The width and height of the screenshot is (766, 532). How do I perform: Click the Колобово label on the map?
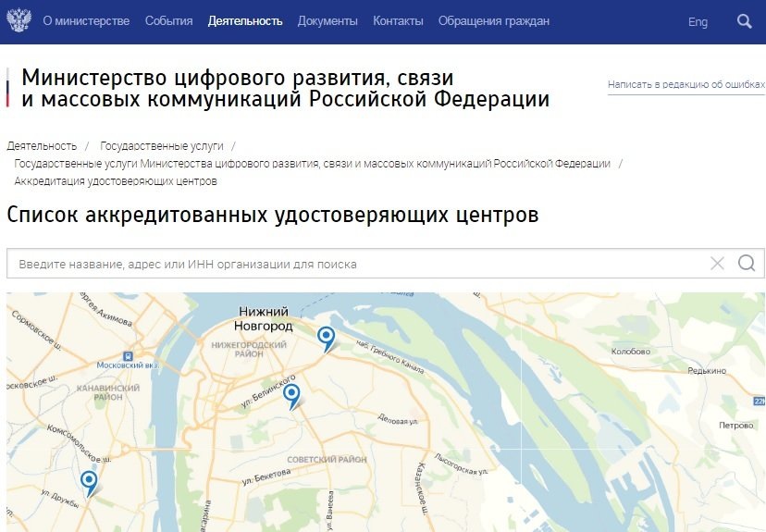pos(631,352)
